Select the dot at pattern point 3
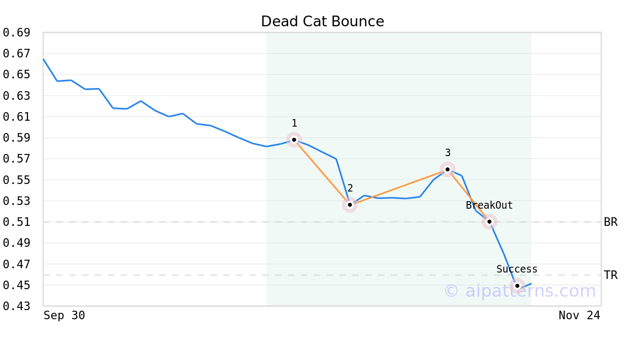Image resolution: width=644 pixels, height=338 pixels. pyautogui.click(x=448, y=169)
